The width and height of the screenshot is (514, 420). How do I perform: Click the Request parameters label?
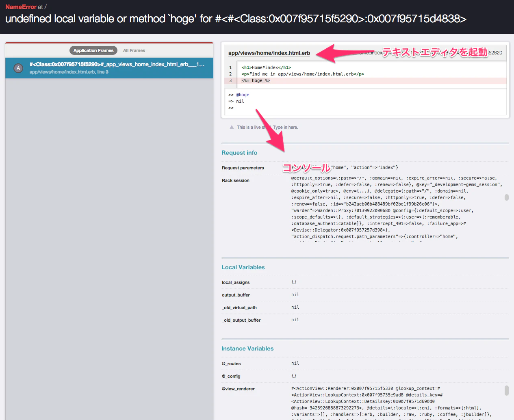pos(243,168)
